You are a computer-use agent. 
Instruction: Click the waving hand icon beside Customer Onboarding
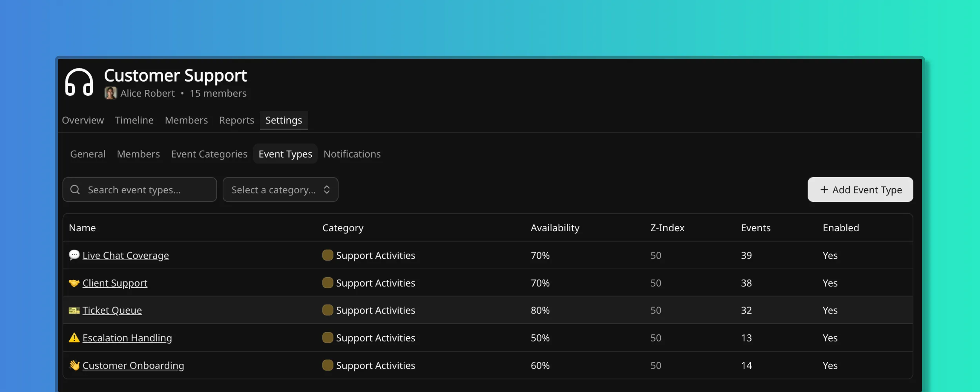(74, 365)
